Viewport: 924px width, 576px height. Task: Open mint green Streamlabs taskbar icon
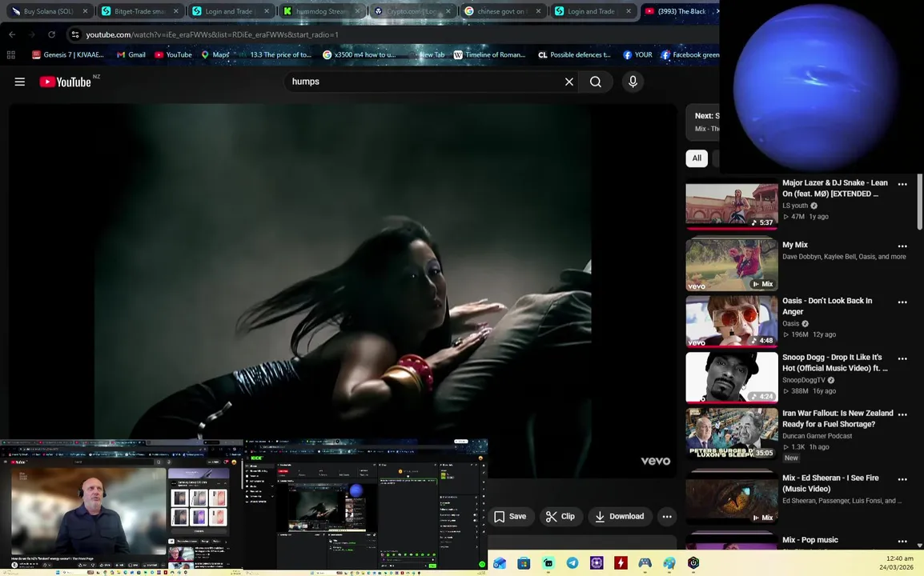coord(548,563)
